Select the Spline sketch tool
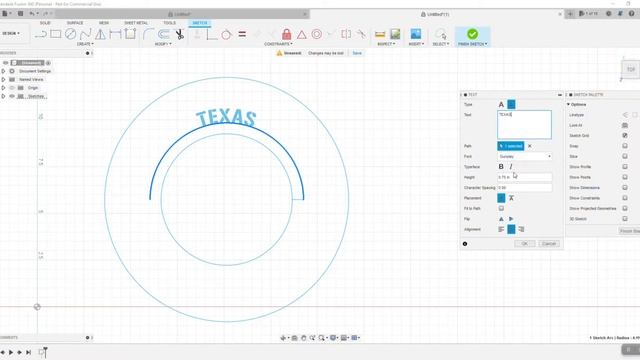The image size is (640, 360). coord(85,34)
